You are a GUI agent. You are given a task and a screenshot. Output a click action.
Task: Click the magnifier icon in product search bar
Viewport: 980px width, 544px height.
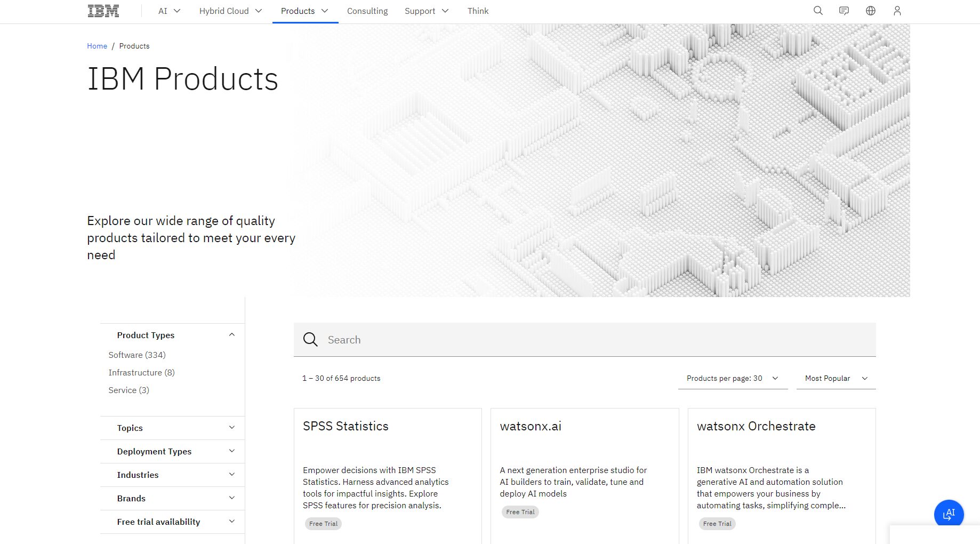pyautogui.click(x=310, y=340)
